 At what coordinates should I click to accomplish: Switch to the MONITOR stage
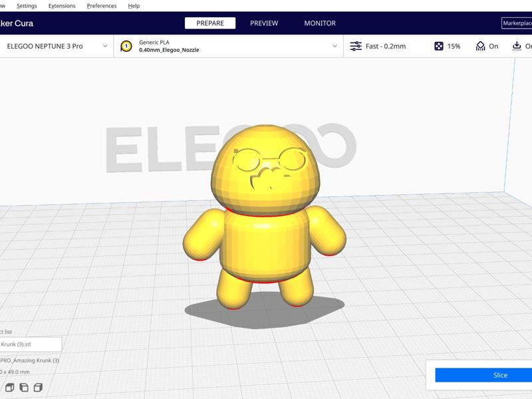pos(320,23)
